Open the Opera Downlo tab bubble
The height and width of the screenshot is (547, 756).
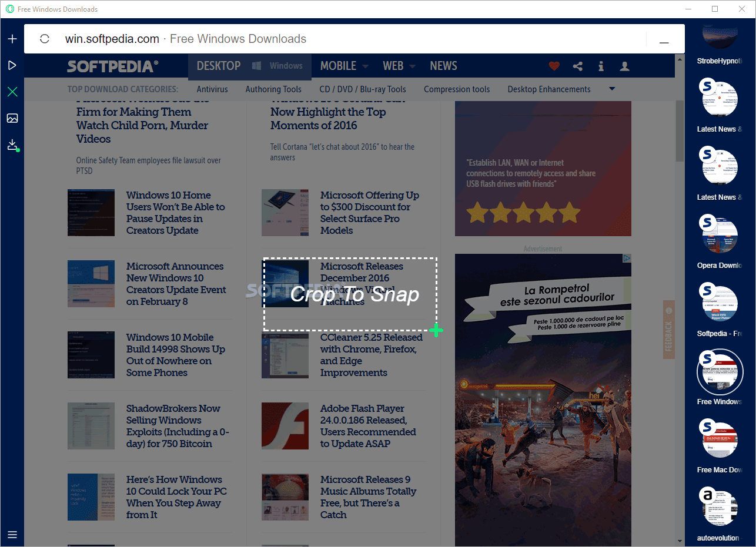coord(720,236)
